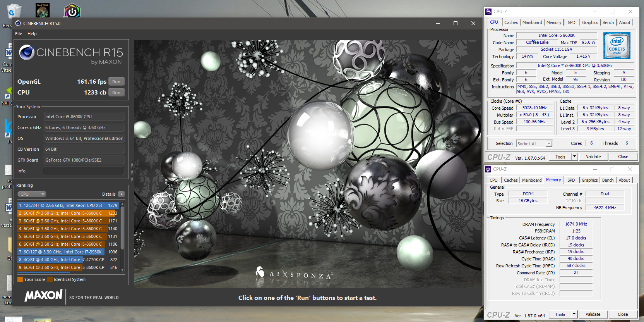The width and height of the screenshot is (644, 322).
Task: Click the Cinebench R15 sphere logo
Action: (27, 52)
